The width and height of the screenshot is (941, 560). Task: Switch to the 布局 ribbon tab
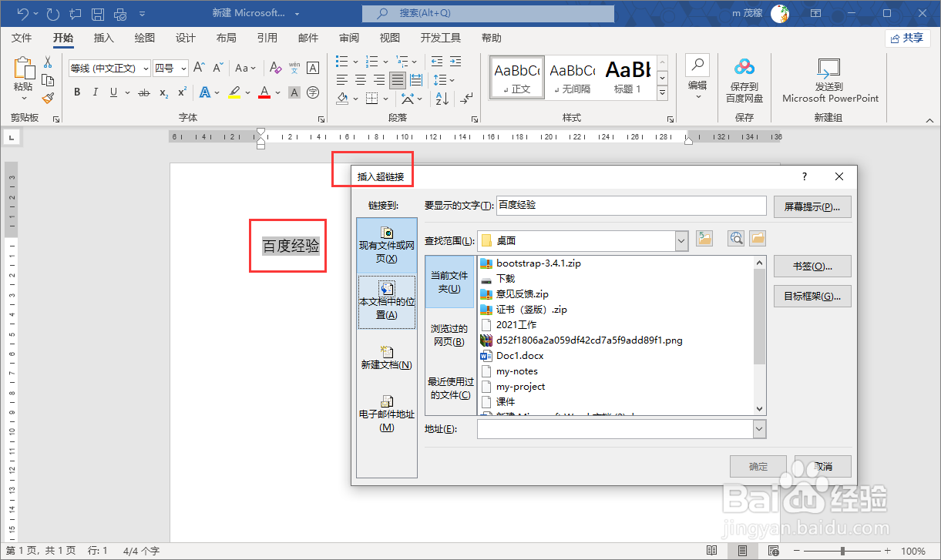[227, 38]
